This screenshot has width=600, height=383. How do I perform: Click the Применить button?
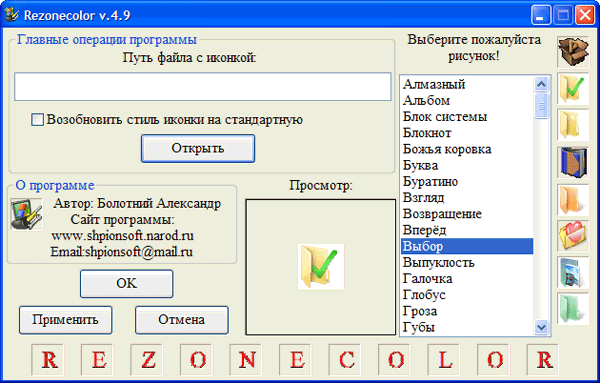pyautogui.click(x=65, y=320)
